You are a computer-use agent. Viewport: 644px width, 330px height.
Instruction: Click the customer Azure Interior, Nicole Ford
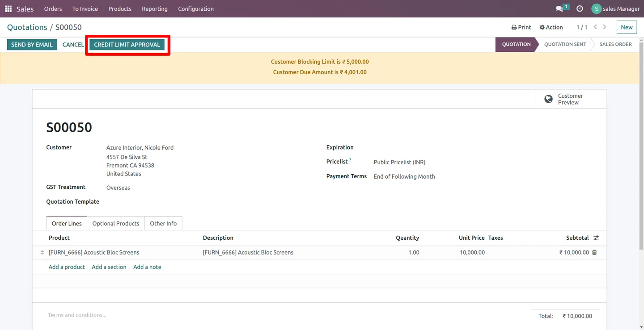[140, 148]
